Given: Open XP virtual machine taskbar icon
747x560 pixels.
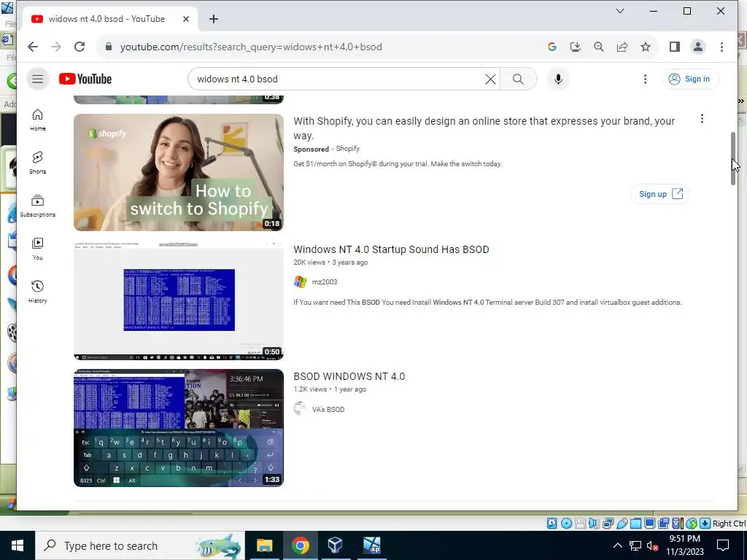Looking at the screenshot, I should [371, 545].
